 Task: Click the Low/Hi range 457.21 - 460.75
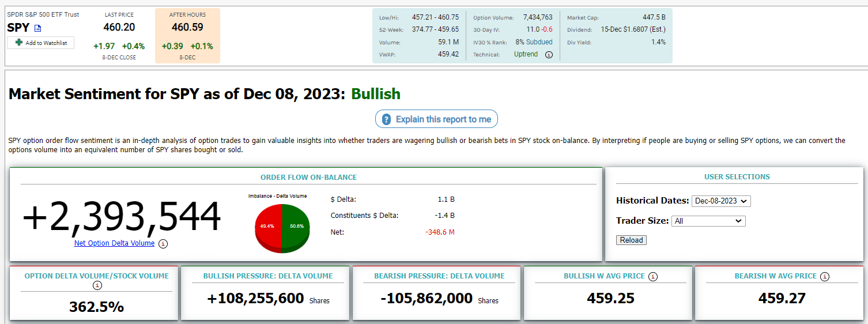435,17
